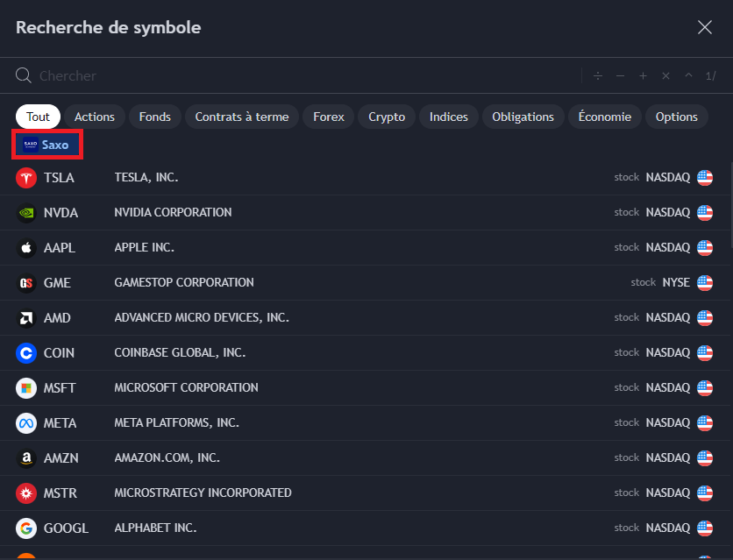Click the Coinbase logo icon
Screen dimensions: 733x560
click(26, 352)
